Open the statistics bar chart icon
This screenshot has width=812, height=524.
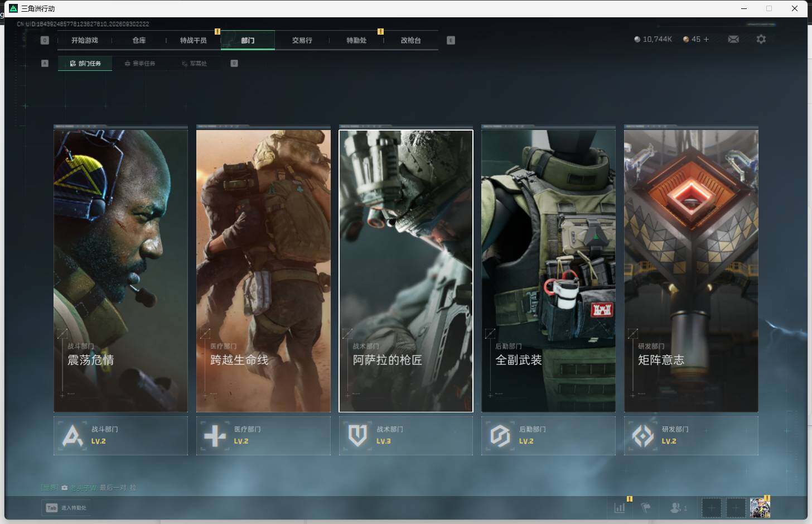620,508
